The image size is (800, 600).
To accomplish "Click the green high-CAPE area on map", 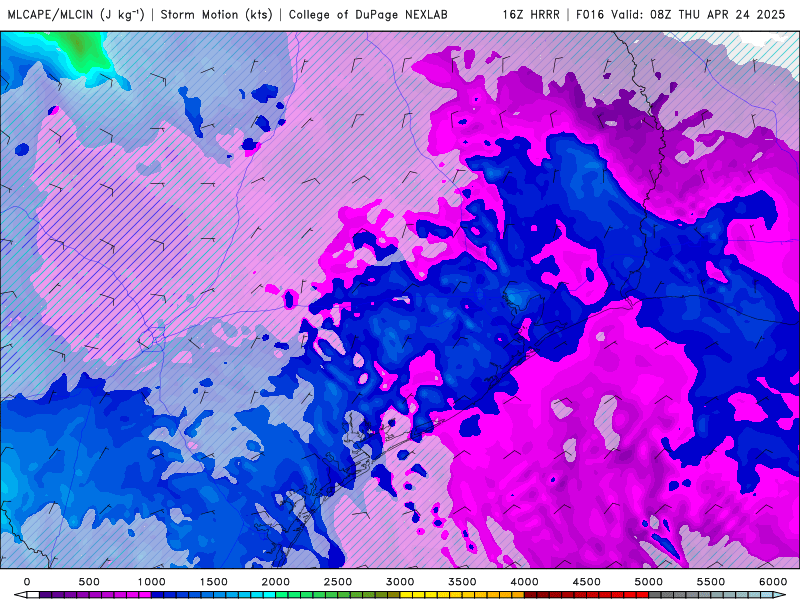I will point(82,50).
